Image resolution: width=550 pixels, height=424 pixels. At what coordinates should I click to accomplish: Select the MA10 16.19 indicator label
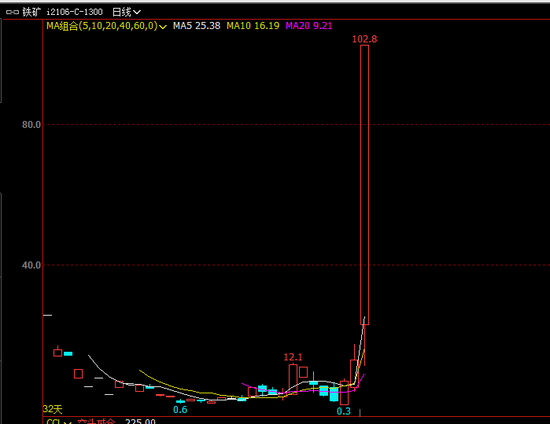coord(253,26)
